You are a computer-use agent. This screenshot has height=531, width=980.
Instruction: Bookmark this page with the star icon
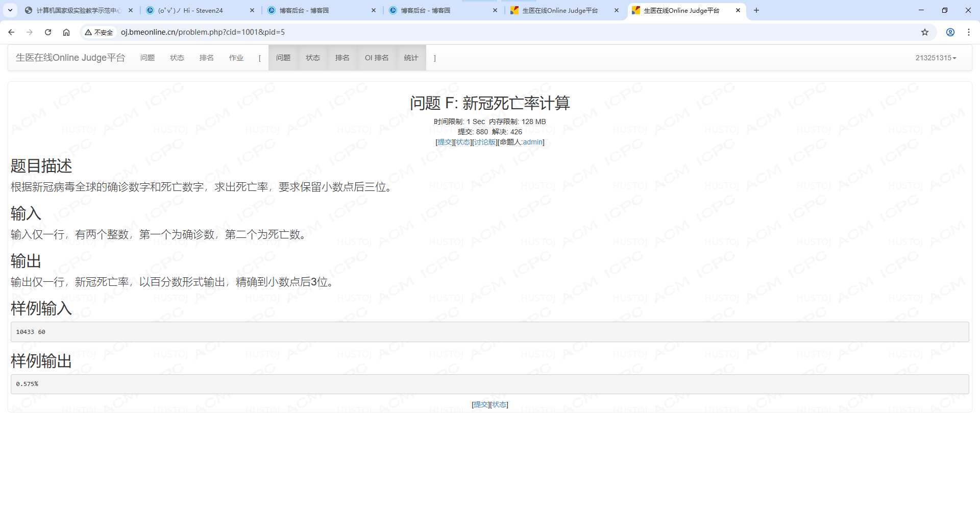click(925, 32)
